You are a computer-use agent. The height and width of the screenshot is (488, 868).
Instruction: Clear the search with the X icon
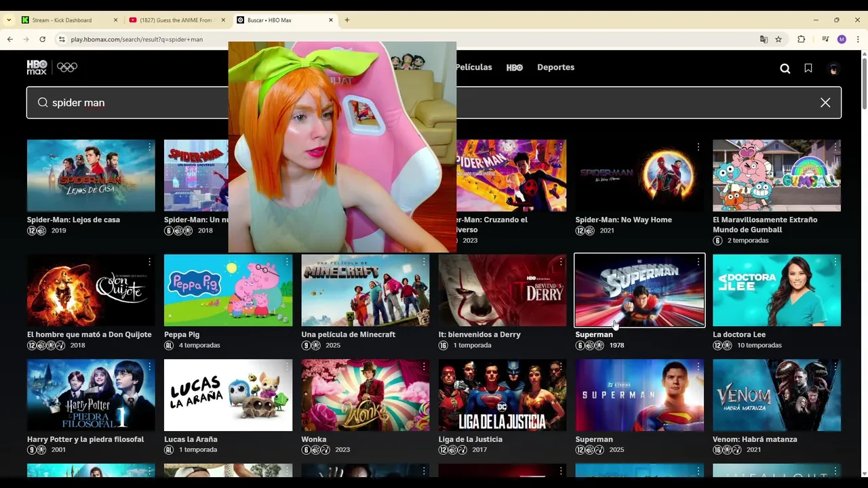pos(825,102)
